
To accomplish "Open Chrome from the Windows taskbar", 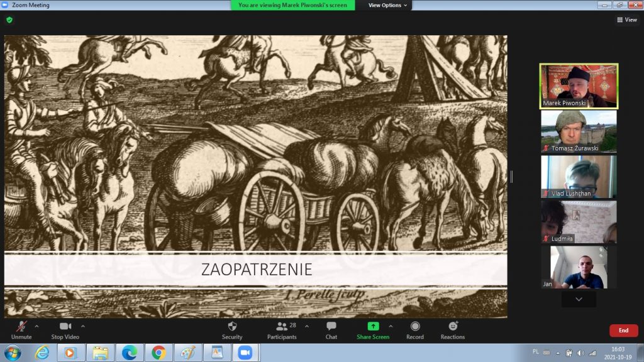I will [x=158, y=353].
